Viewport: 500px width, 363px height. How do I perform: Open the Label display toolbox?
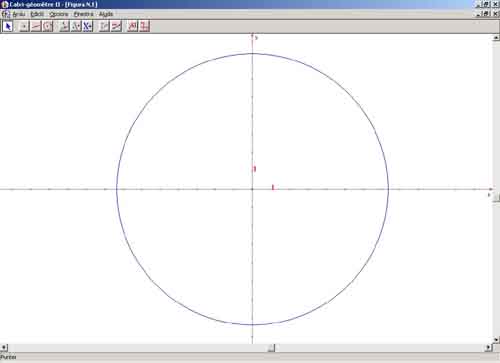[x=133, y=26]
